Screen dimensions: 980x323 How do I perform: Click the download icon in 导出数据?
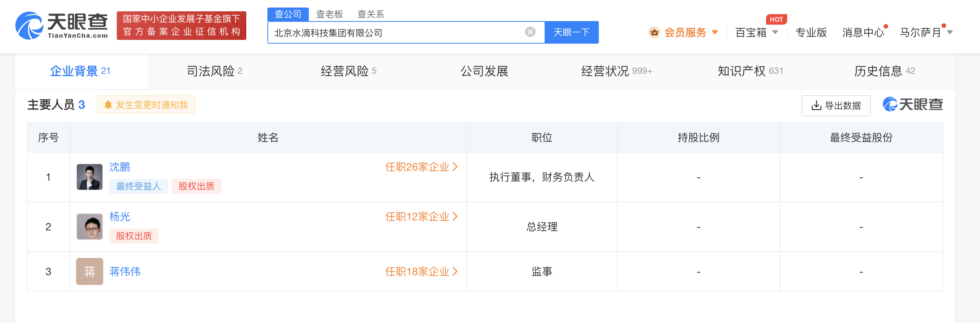pyautogui.click(x=816, y=105)
